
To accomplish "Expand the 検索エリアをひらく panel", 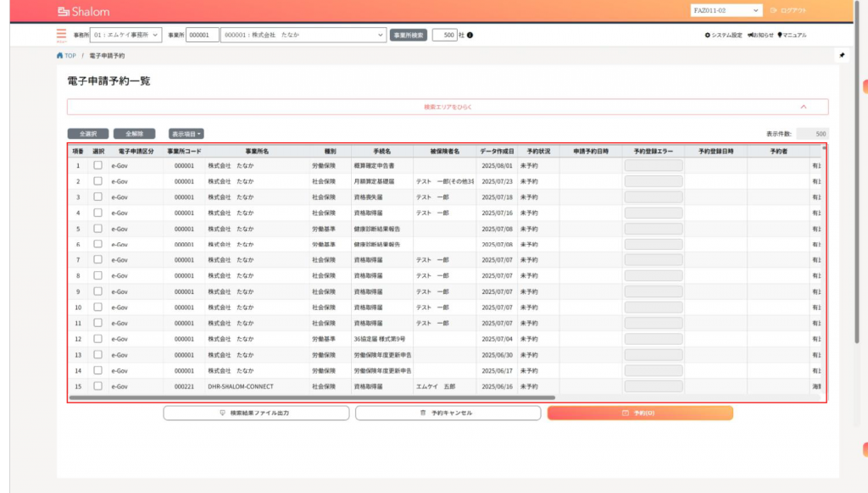I will (x=448, y=107).
